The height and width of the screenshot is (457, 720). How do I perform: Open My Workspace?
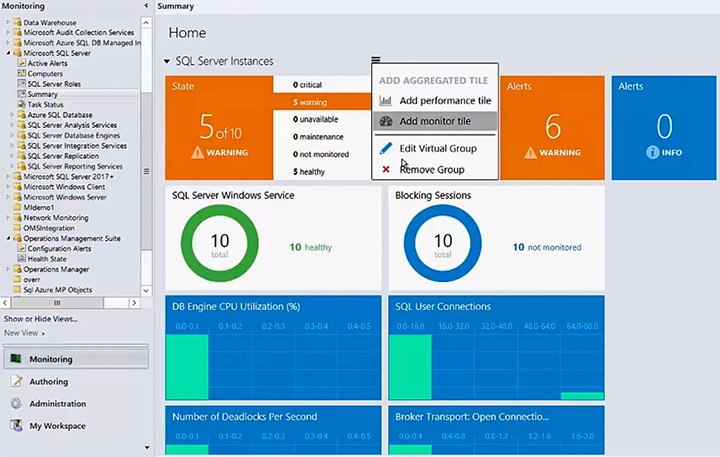(76, 425)
